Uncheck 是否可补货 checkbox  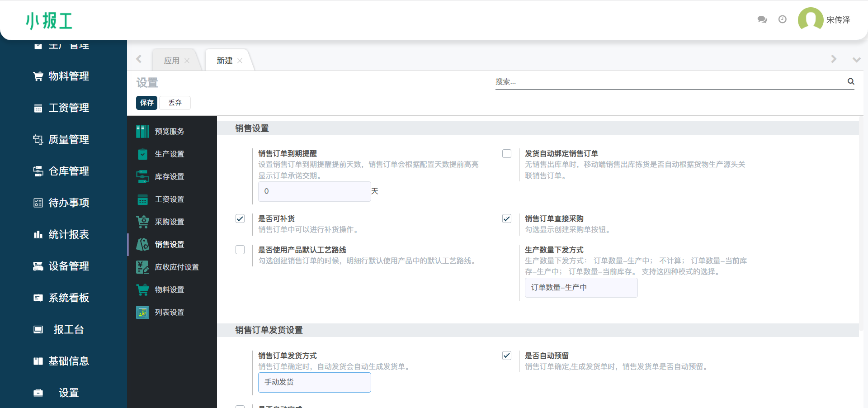(x=240, y=219)
